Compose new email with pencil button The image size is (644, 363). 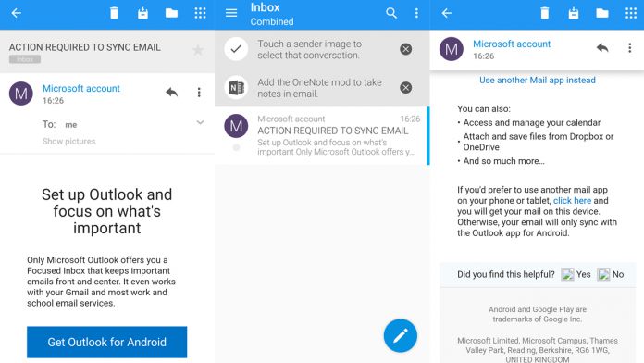[401, 336]
